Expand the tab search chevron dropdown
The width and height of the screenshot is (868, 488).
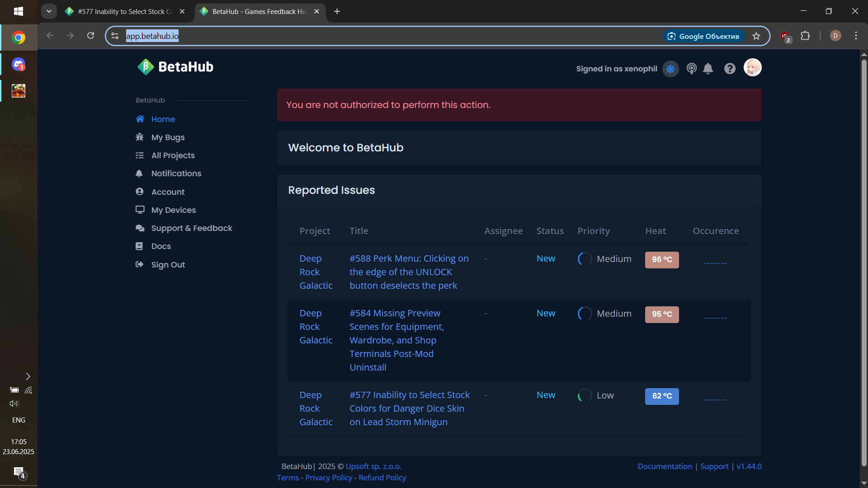click(49, 11)
